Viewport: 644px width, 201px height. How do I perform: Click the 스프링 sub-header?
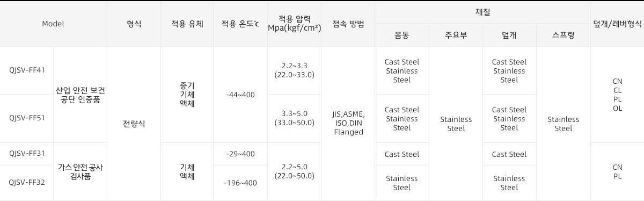[x=563, y=35]
